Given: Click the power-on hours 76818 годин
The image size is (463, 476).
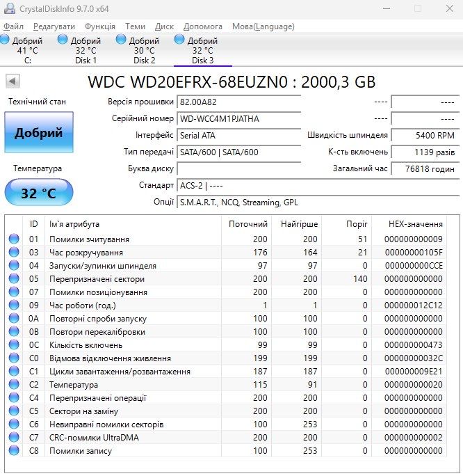Looking at the screenshot, I should (x=425, y=168).
